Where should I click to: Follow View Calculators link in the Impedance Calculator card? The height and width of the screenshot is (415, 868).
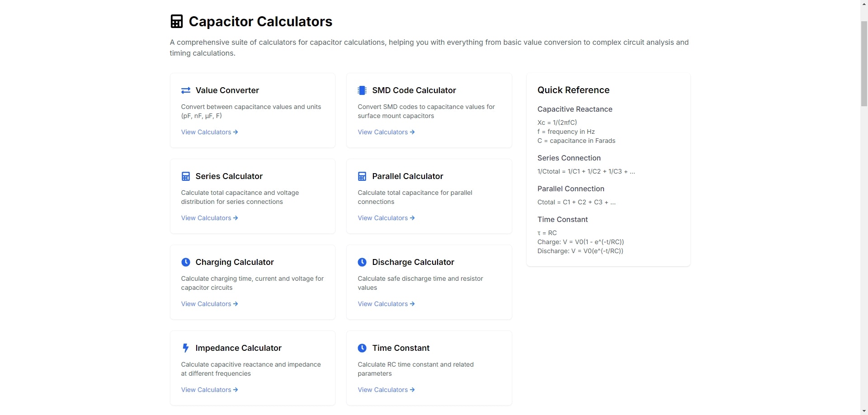pyautogui.click(x=209, y=390)
